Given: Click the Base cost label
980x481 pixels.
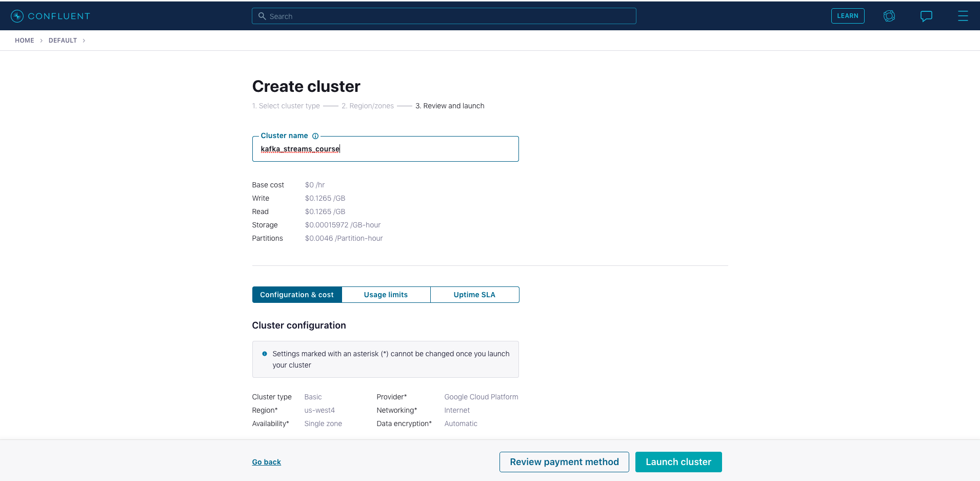Looking at the screenshot, I should 268,185.
